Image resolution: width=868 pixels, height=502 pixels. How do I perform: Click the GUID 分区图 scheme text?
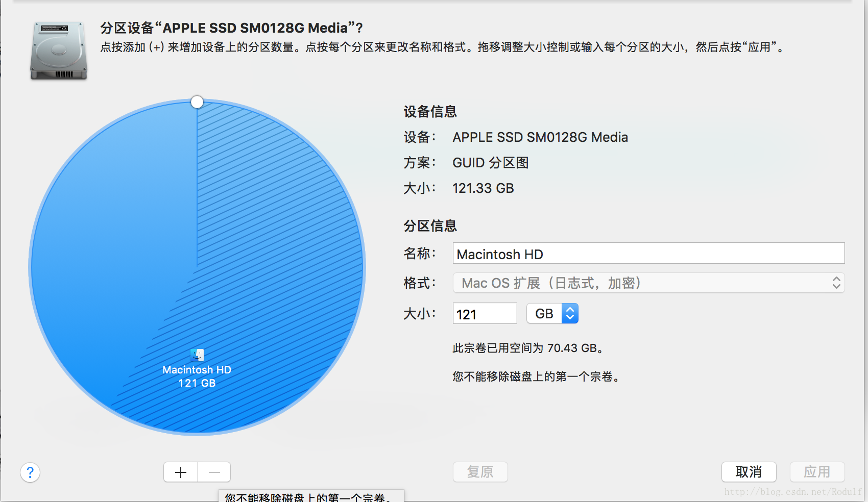[491, 163]
